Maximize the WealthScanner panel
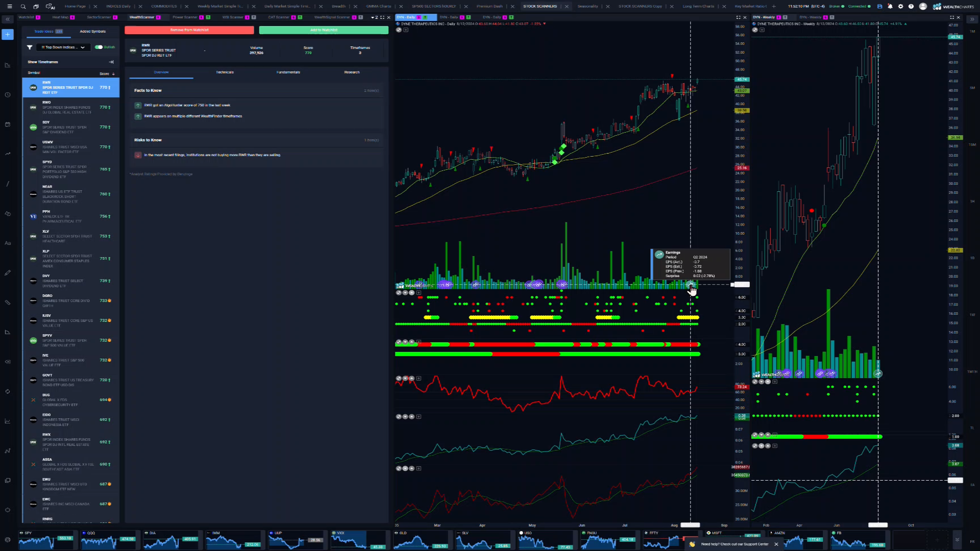980x551 pixels. click(x=382, y=17)
